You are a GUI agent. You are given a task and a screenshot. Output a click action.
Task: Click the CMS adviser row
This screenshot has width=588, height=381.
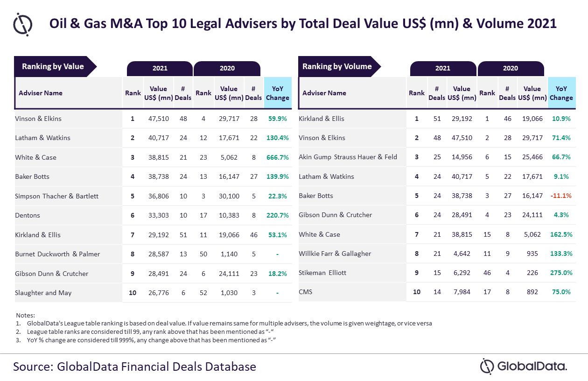(437, 292)
